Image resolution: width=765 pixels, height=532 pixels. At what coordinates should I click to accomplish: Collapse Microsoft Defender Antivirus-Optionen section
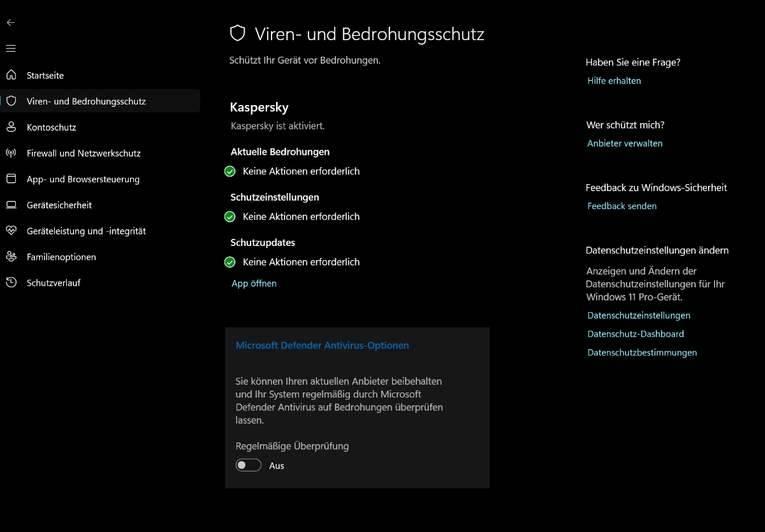(322, 345)
